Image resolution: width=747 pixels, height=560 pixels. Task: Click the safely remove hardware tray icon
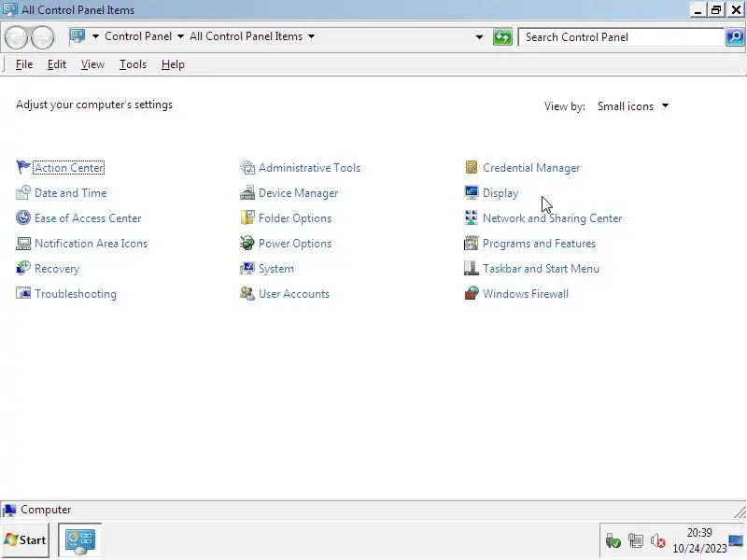613,541
